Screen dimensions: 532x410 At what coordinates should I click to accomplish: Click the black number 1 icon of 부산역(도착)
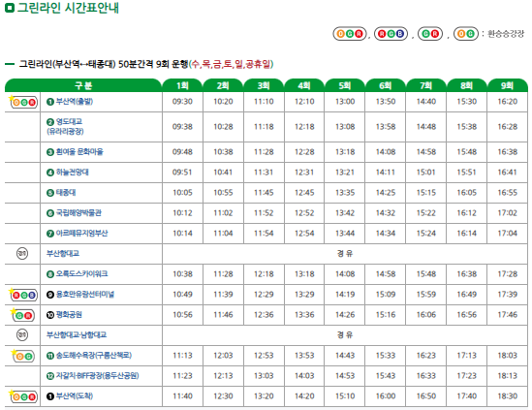(50, 396)
